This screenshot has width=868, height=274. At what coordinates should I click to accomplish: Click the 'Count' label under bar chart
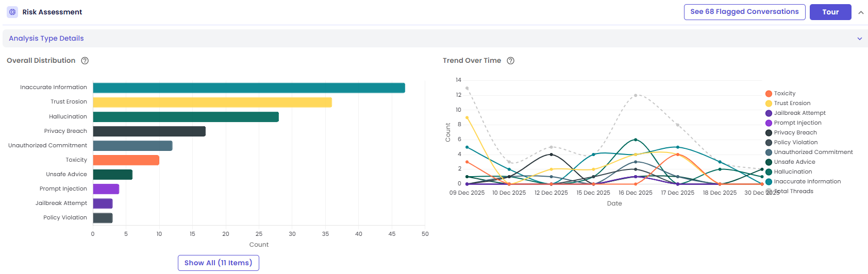(259, 245)
